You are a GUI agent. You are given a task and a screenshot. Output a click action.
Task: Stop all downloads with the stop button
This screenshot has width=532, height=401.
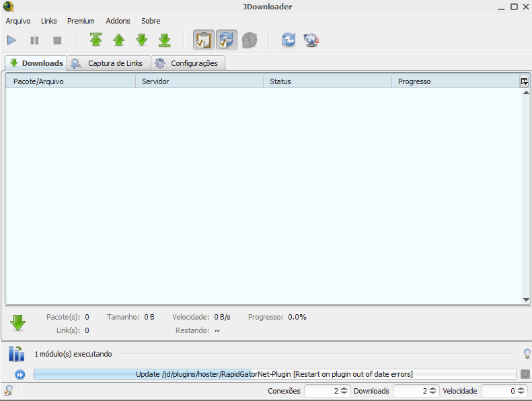[x=57, y=40]
